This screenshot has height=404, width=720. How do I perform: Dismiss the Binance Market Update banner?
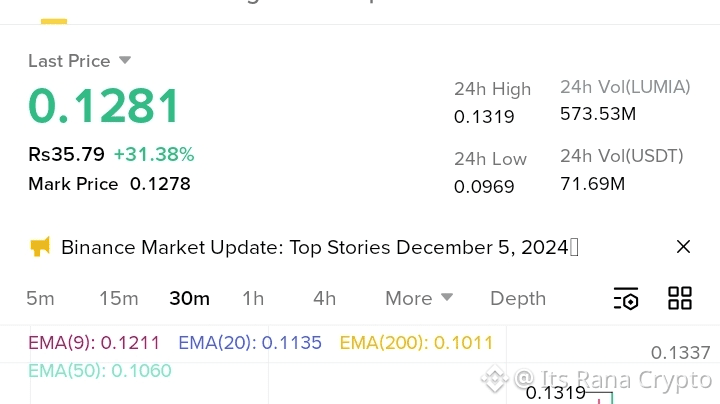coord(683,247)
